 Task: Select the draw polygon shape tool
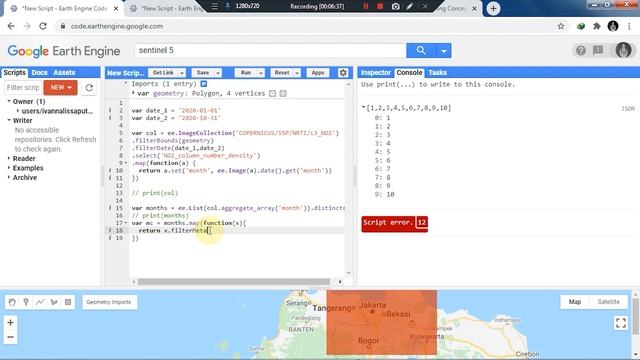pos(54,302)
